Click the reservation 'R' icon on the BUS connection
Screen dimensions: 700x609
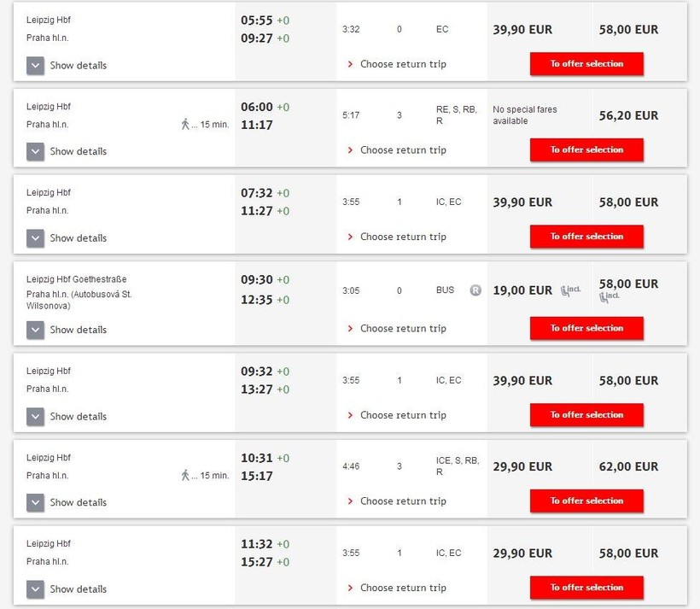coord(475,290)
